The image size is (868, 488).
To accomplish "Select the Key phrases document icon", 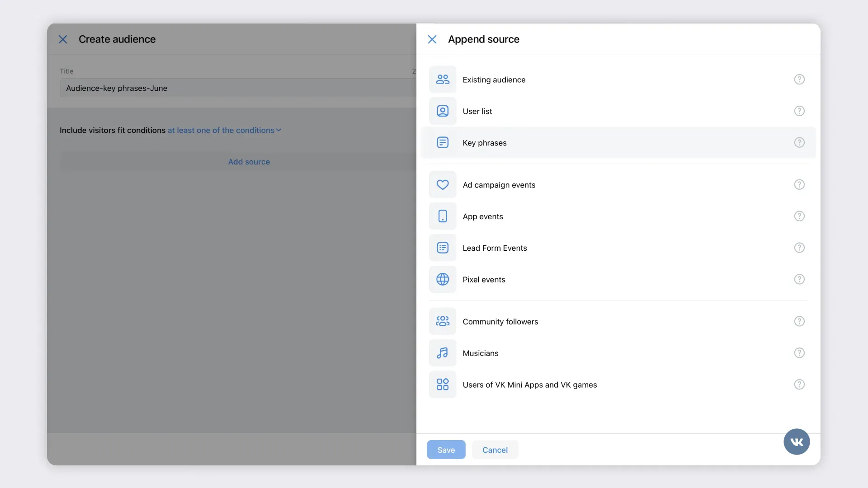I will (443, 143).
